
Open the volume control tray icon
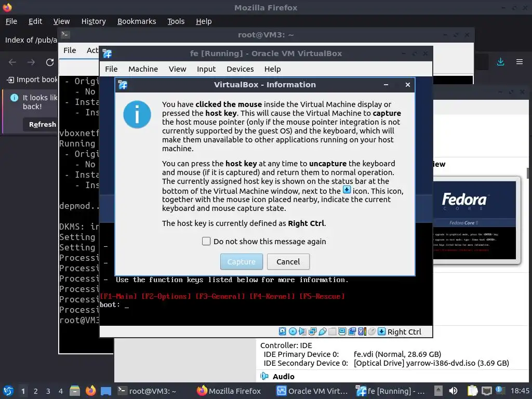(453, 391)
